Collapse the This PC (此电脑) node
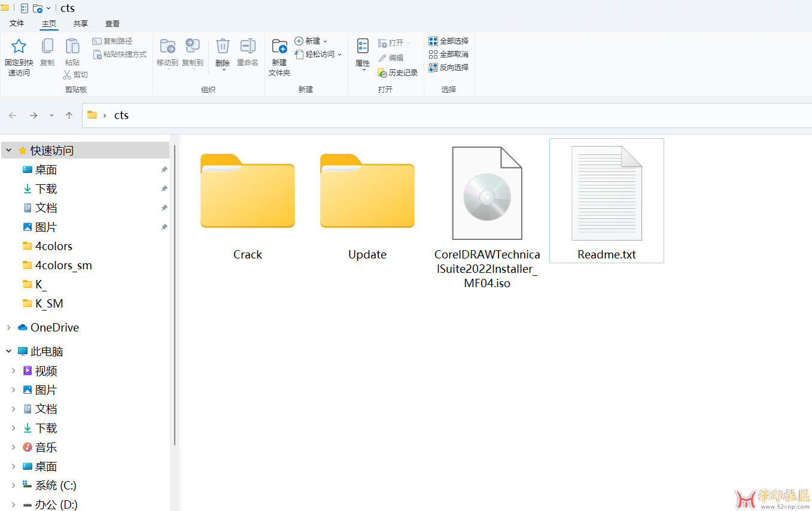The height and width of the screenshot is (511, 812). point(8,351)
